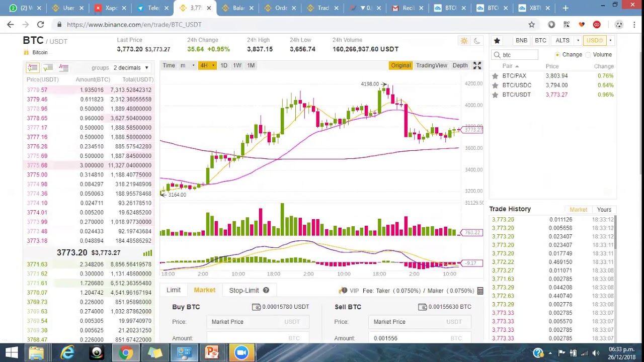The width and height of the screenshot is (644, 362).
Task: Select the BTC market button
Action: click(540, 41)
